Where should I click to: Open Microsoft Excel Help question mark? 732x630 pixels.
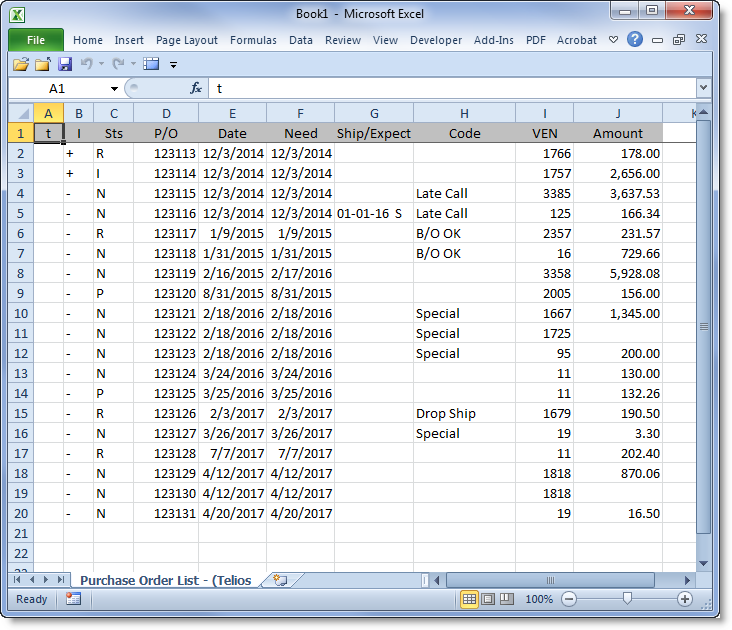pos(635,40)
